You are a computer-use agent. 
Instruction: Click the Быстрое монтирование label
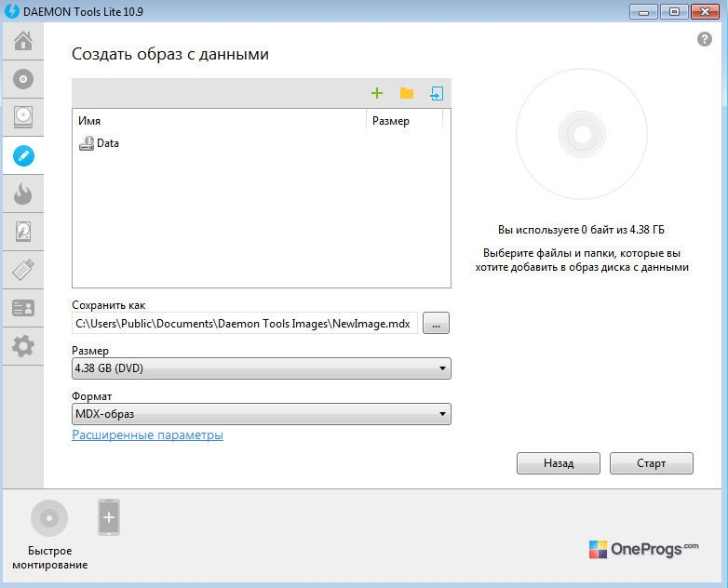point(50,558)
